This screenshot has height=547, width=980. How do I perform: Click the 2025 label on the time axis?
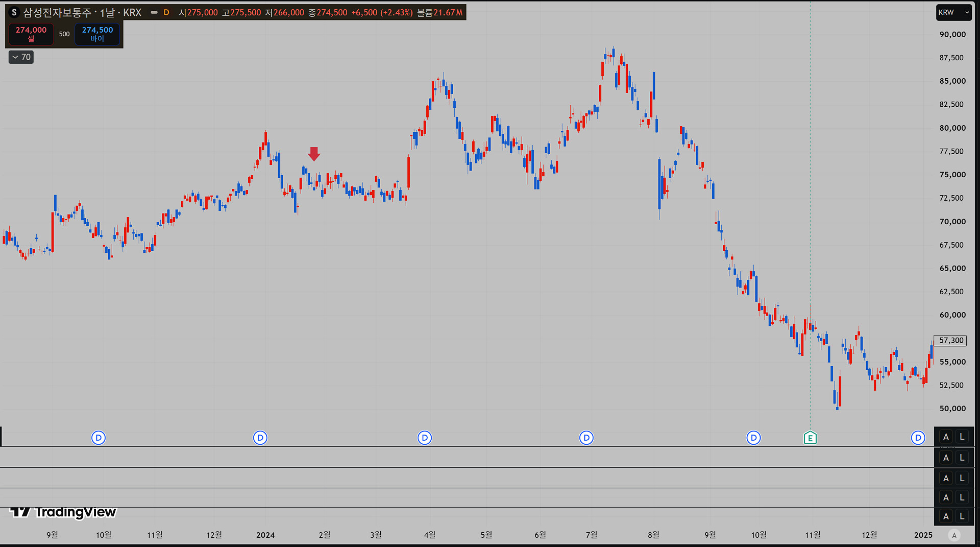click(x=923, y=535)
